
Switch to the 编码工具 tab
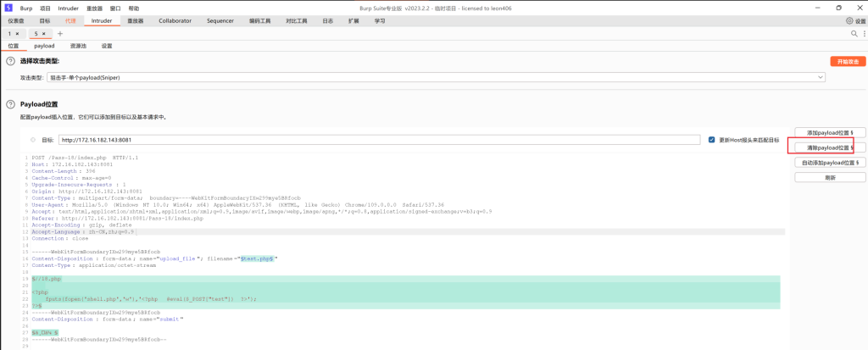coord(259,21)
